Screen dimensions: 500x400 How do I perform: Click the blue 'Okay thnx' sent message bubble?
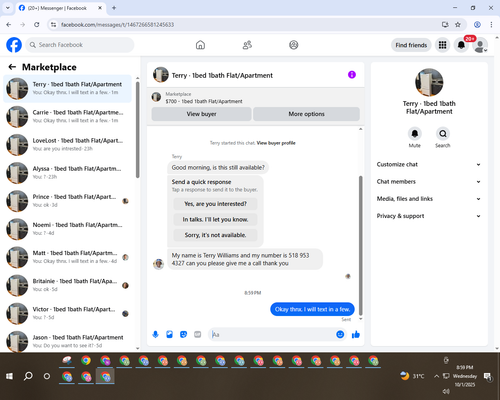tap(312, 309)
